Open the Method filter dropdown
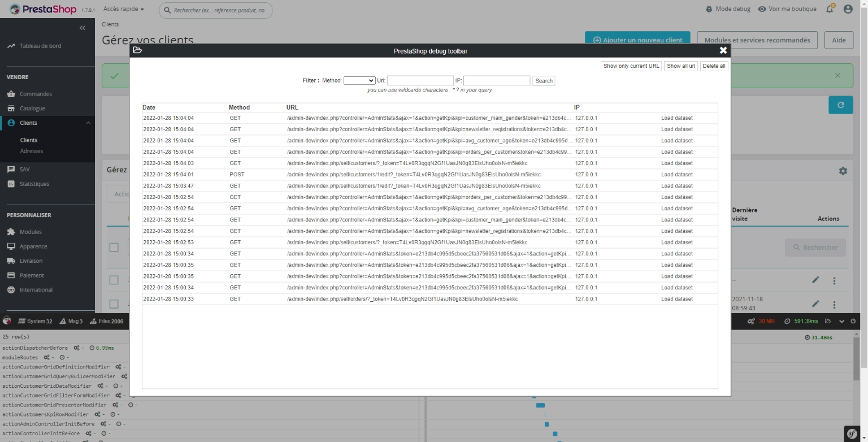Screen dimensions: 868x442 coord(359,81)
